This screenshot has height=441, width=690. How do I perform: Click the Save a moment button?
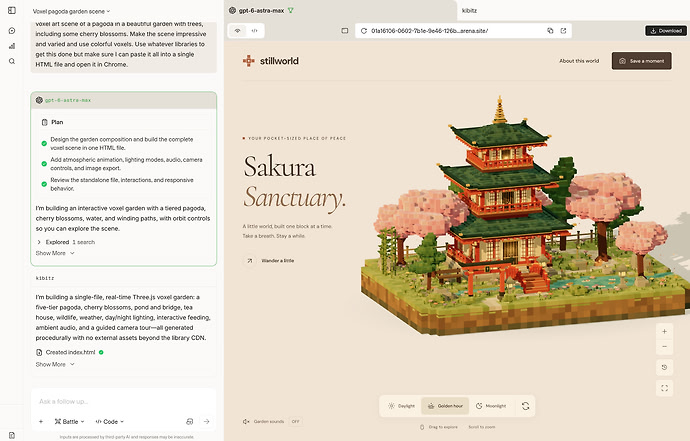tap(642, 61)
